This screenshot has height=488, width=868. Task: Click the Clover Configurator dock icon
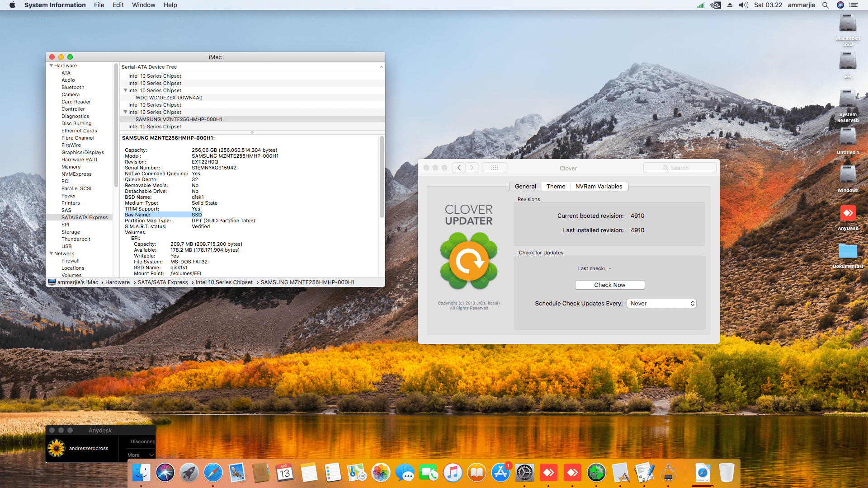point(596,473)
